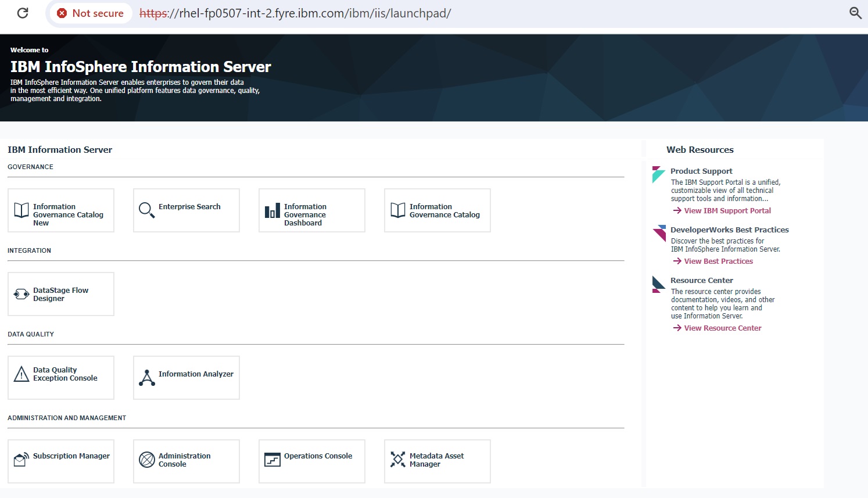Open the Information Governance Dashboard chart icon
Screen dimensions: 868x498
(x=271, y=210)
